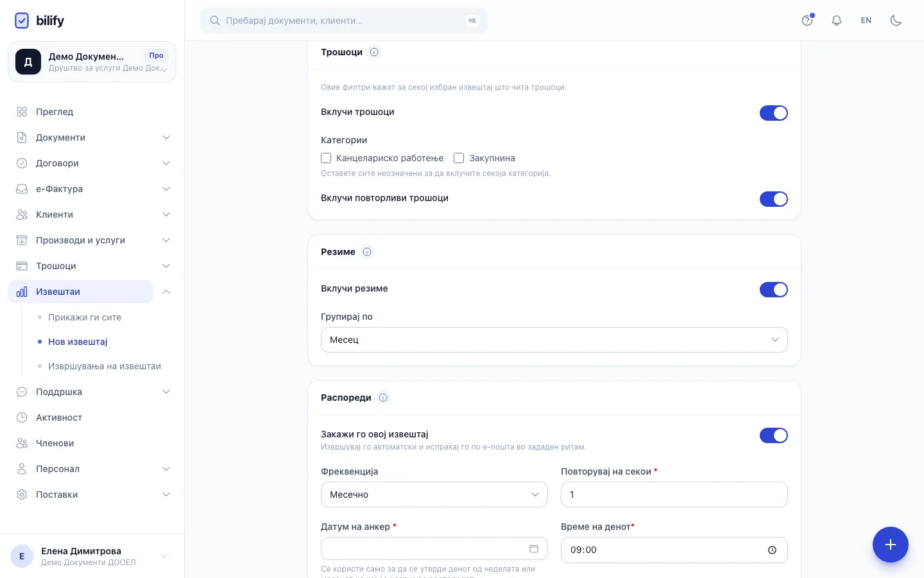Open Извршувања на извештаи submenu item
Viewport: 924px width, 578px height.
pos(105,366)
